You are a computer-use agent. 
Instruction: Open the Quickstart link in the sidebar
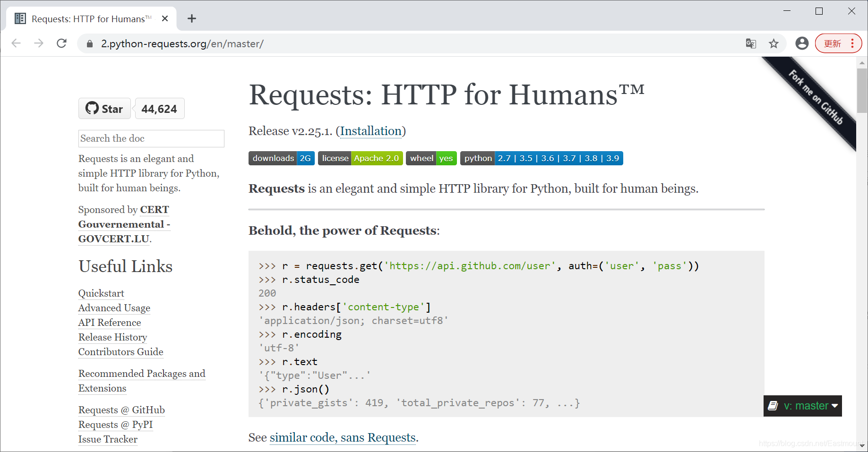click(101, 293)
